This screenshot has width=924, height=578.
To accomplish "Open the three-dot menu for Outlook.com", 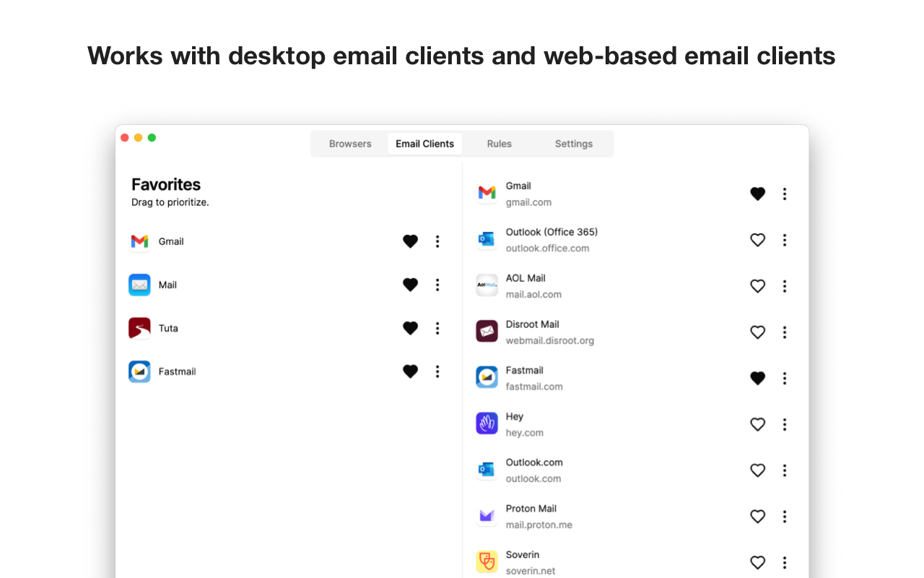I will (x=785, y=470).
